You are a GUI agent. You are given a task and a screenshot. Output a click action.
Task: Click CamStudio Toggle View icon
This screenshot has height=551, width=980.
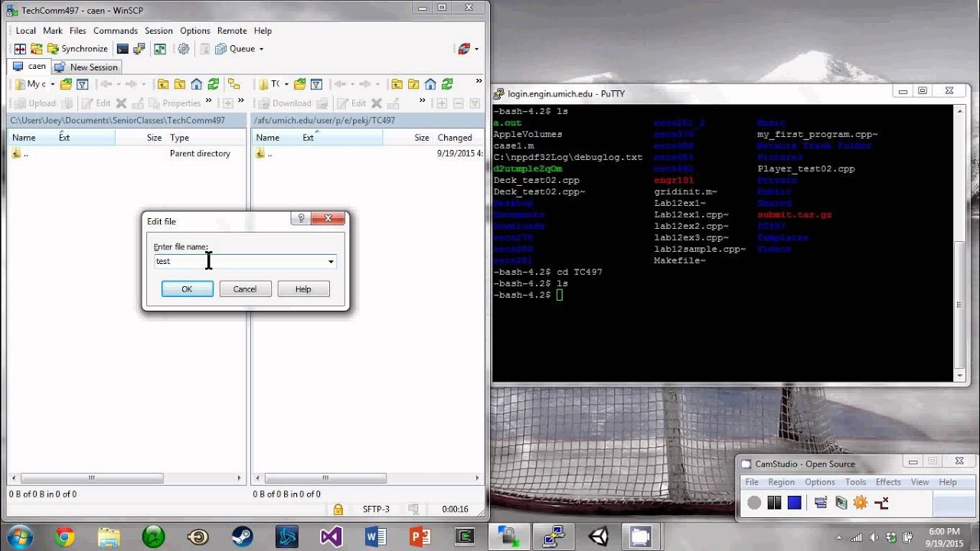(x=821, y=503)
